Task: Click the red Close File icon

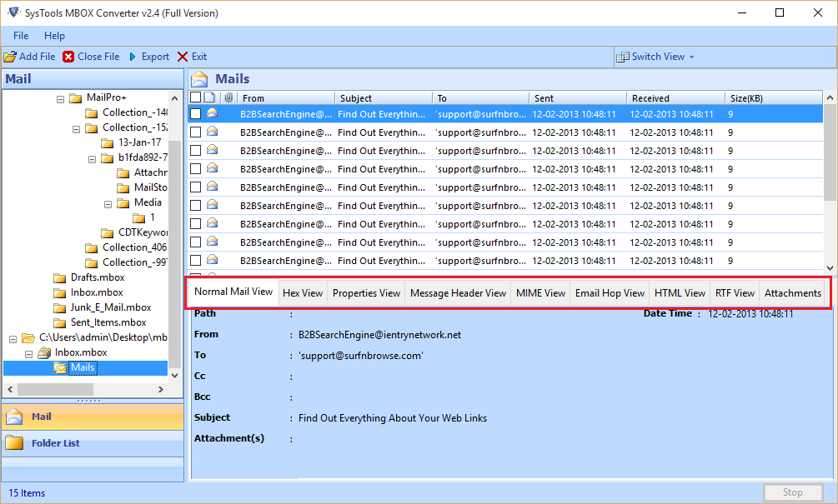Action: (68, 57)
